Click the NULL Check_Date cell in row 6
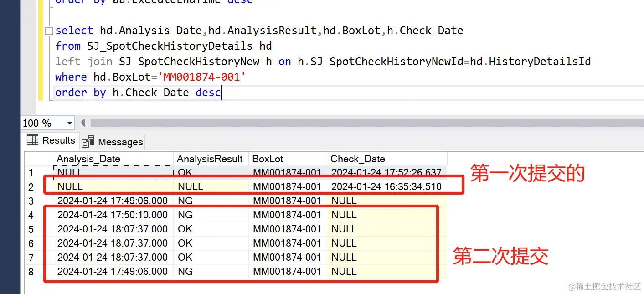The width and height of the screenshot is (644, 294). click(387, 243)
